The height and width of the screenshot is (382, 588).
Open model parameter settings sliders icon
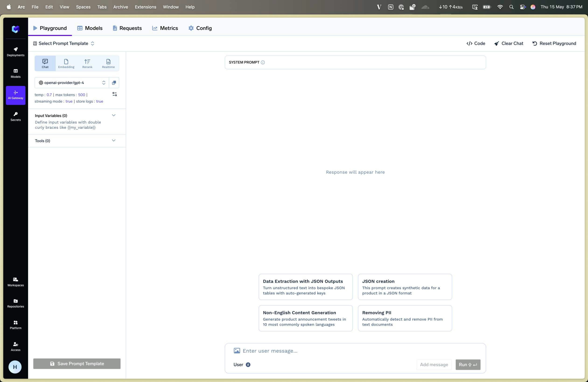coord(115,94)
